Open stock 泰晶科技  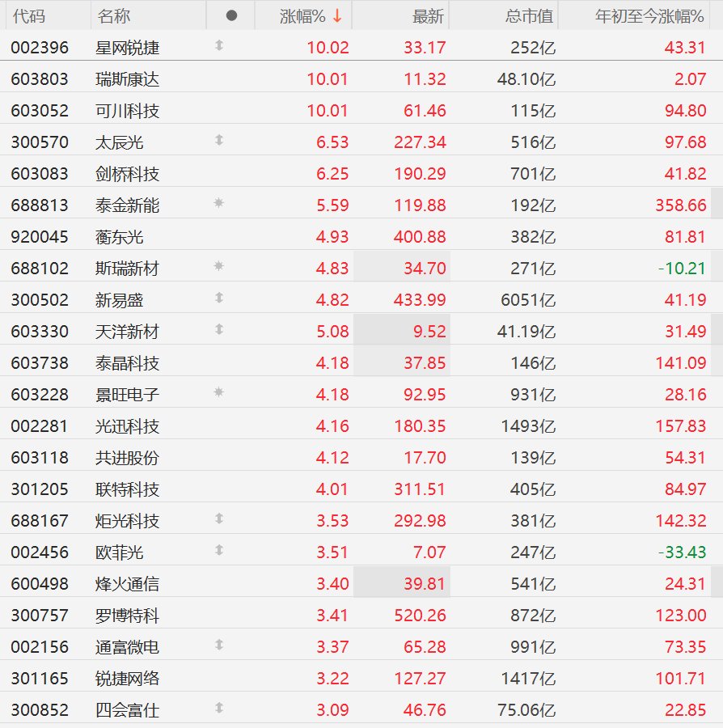[x=127, y=363]
